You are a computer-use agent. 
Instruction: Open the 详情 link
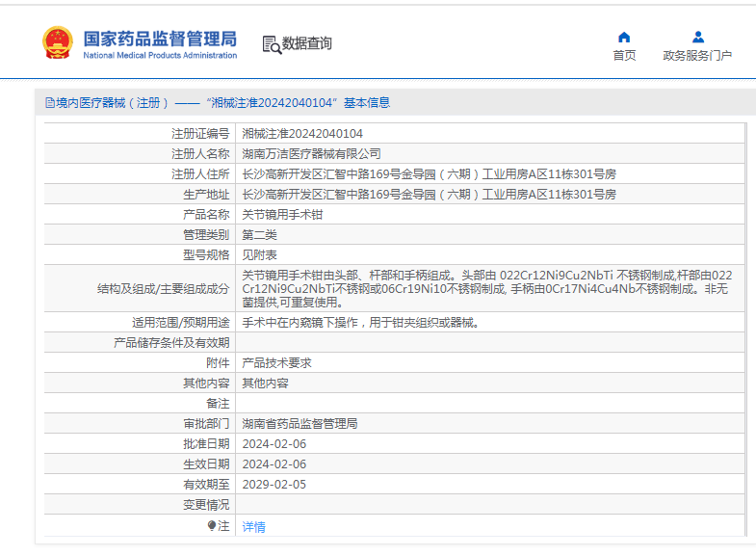point(253,526)
